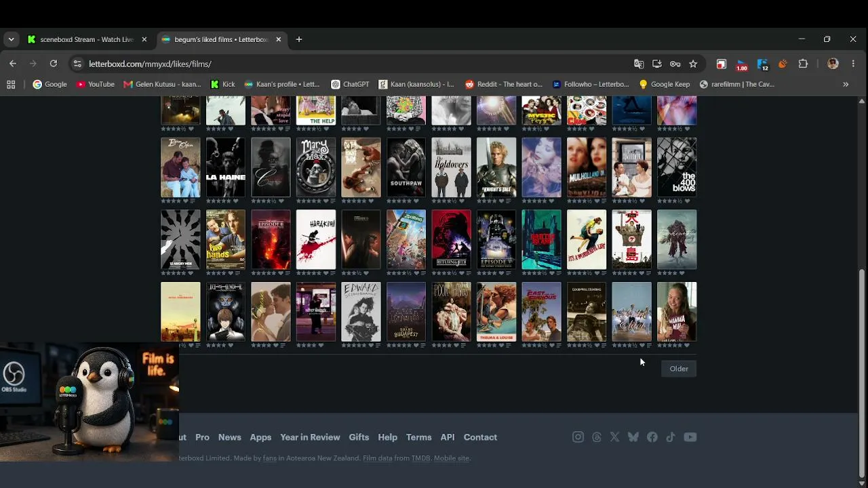The width and height of the screenshot is (868, 488).
Task: Open the Bluesky butterfly icon in footer
Action: (x=633, y=437)
